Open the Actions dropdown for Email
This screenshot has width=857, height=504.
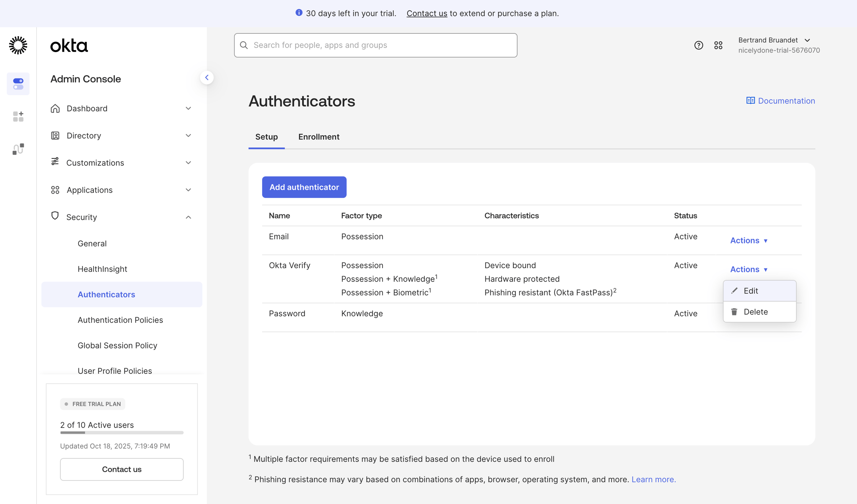pyautogui.click(x=749, y=240)
